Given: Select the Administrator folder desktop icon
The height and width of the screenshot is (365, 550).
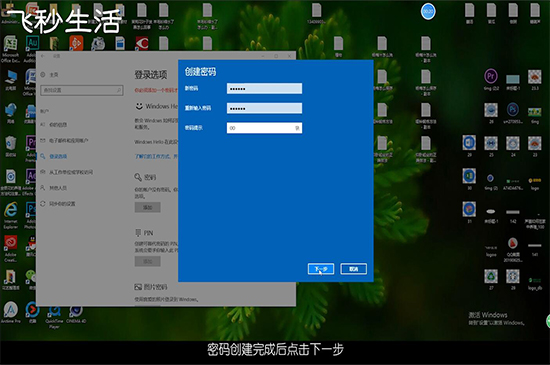Looking at the screenshot, I should 11,13.
